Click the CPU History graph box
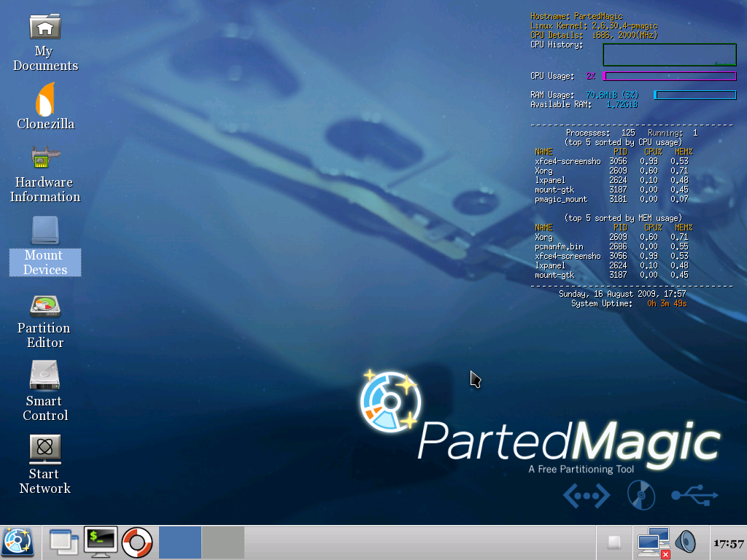This screenshot has height=560, width=747. pos(670,55)
